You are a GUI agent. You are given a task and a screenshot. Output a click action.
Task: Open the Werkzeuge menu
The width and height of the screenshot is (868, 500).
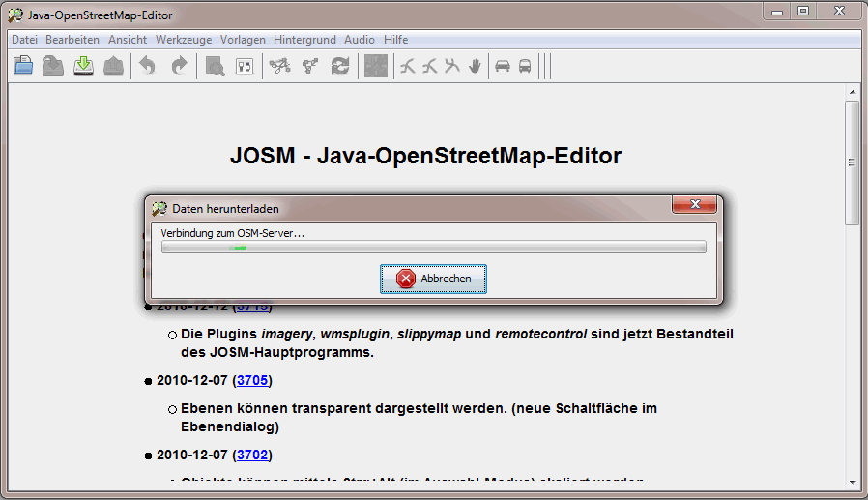click(x=184, y=40)
